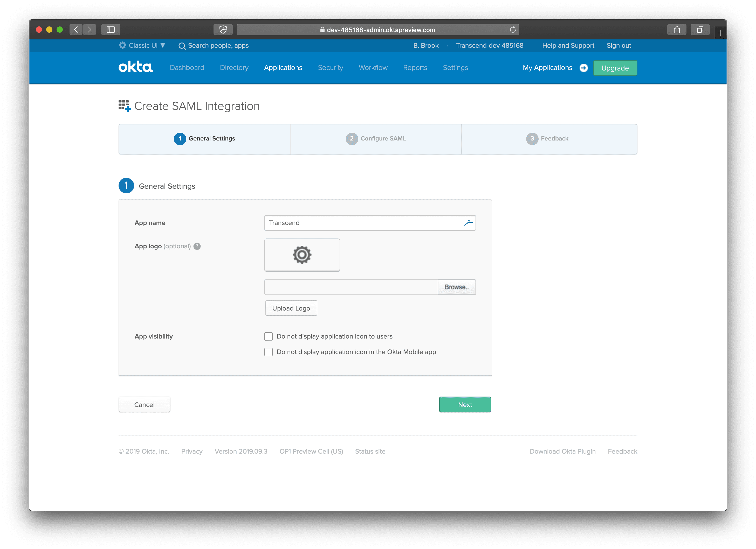Check Do not display application icon in Okta Mobile app

268,352
